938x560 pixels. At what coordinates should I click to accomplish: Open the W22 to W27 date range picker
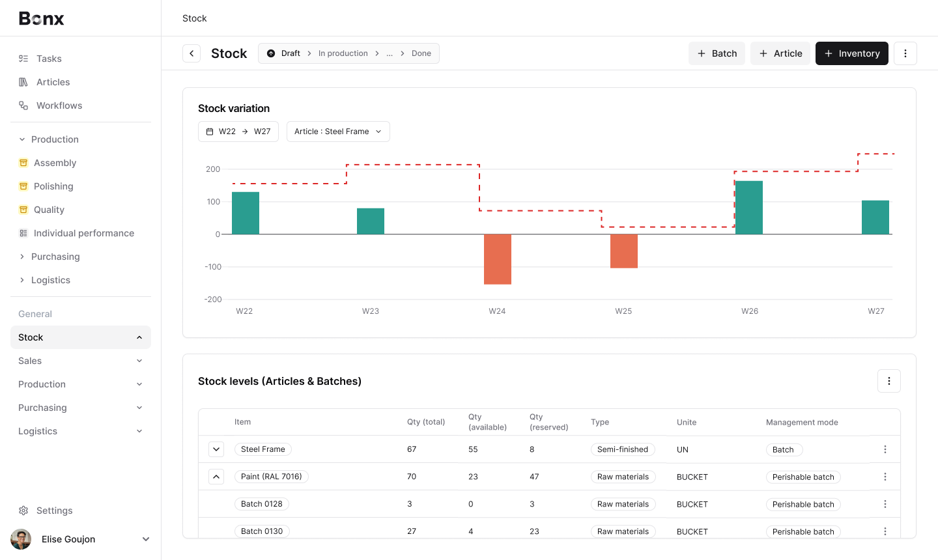coord(238,132)
